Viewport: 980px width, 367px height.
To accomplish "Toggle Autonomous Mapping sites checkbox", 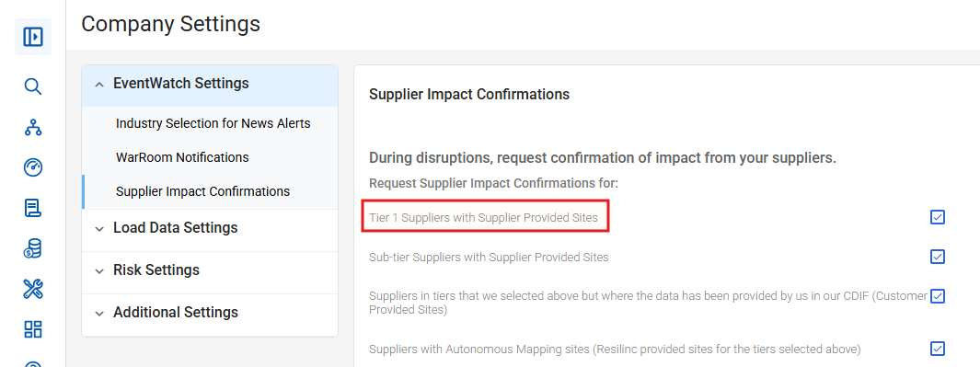I will [937, 349].
